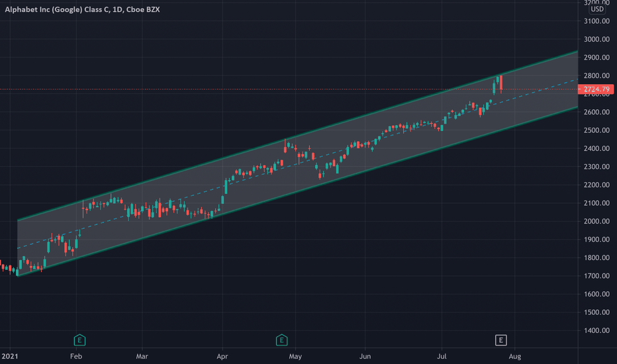Viewport: 617px width, 364px height.
Task: Click the 3100.00 price axis label
Action: (x=596, y=21)
